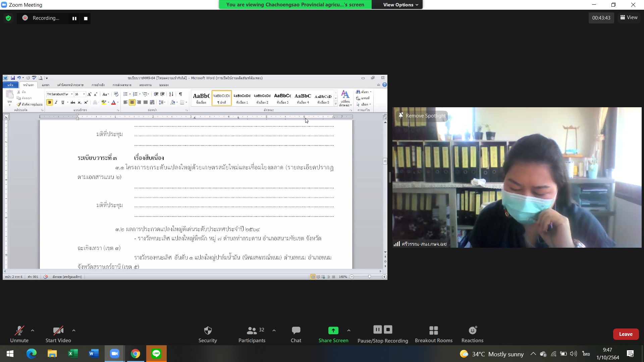Click the encryption shield icon
This screenshot has height=362, width=644.
click(x=8, y=18)
